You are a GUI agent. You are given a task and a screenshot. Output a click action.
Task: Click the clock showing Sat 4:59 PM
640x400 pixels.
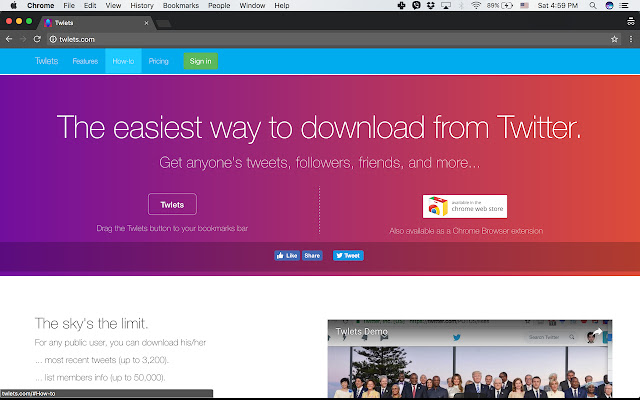coord(558,5)
